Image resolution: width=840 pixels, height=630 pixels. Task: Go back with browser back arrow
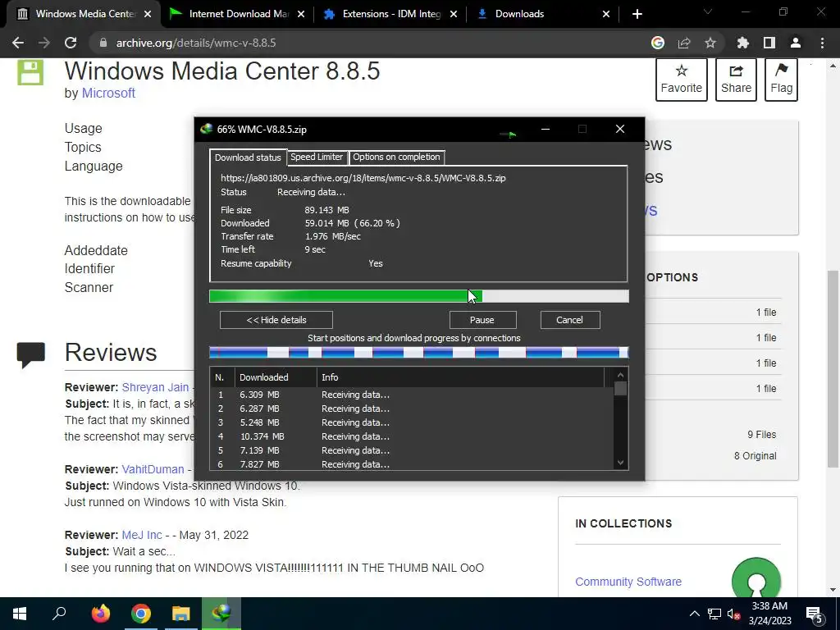tap(18, 43)
